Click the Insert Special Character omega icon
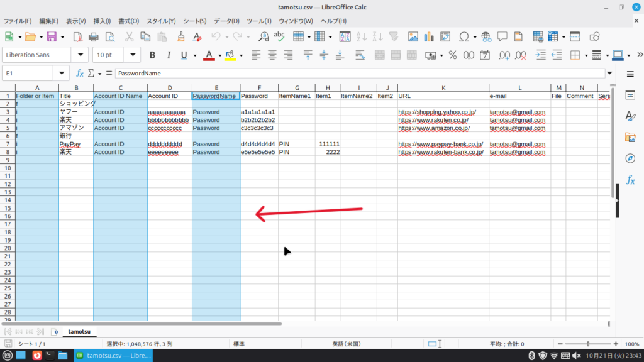Screen dimensions: 644x362 click(464, 36)
